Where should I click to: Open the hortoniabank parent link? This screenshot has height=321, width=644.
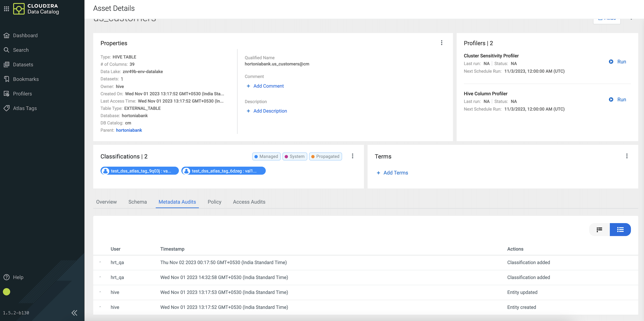coord(129,130)
